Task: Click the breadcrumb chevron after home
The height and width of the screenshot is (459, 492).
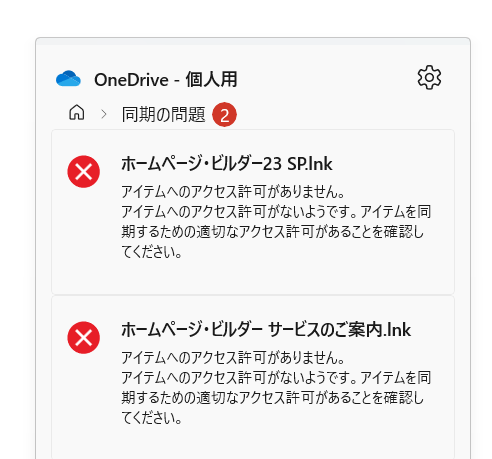Action: pos(104,114)
